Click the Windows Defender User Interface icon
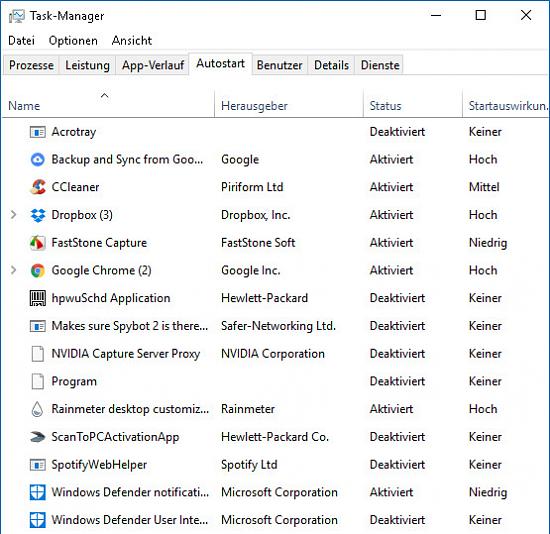Viewport: 550px width, 534px height. pos(38,520)
